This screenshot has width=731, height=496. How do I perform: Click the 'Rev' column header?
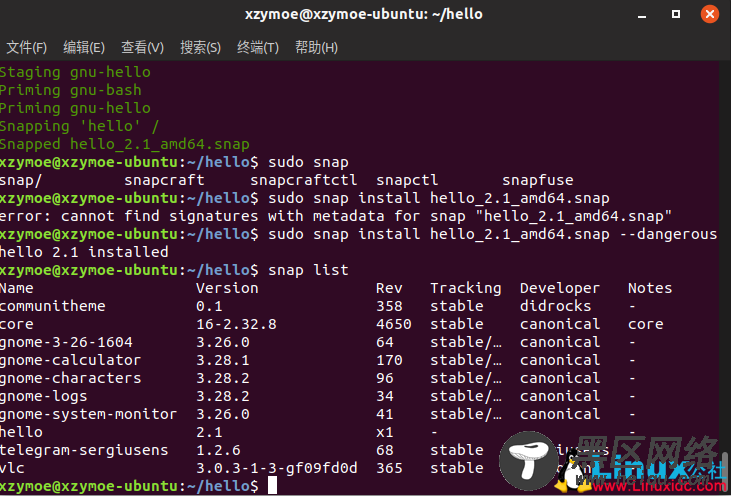coord(389,288)
